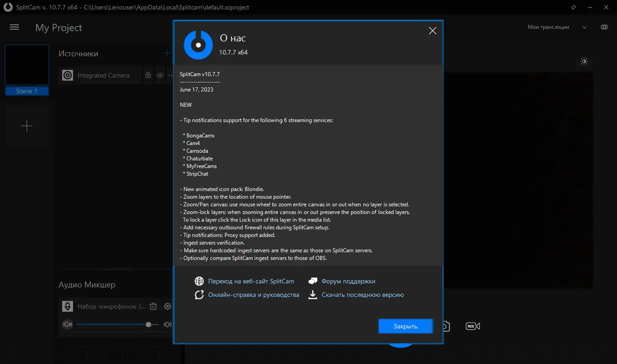The width and height of the screenshot is (617, 364).
Task: Lock the Integrated Camera layer
Action: [148, 75]
